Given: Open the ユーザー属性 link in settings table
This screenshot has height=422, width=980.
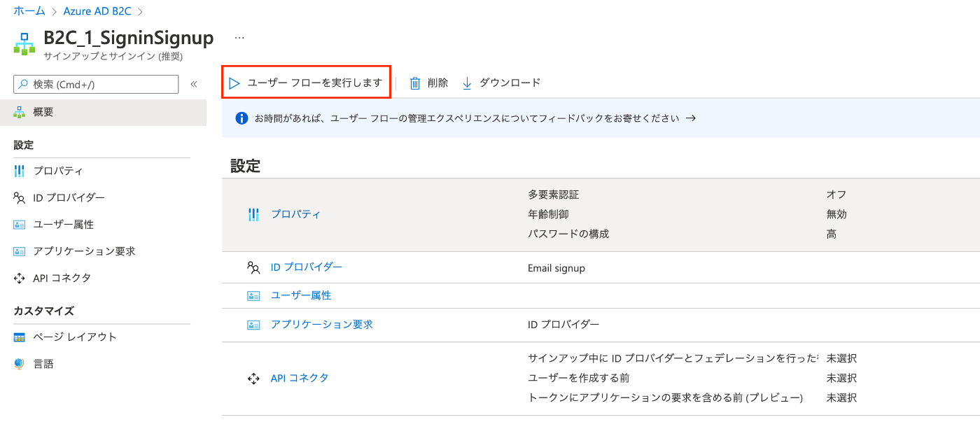Looking at the screenshot, I should click(x=301, y=296).
